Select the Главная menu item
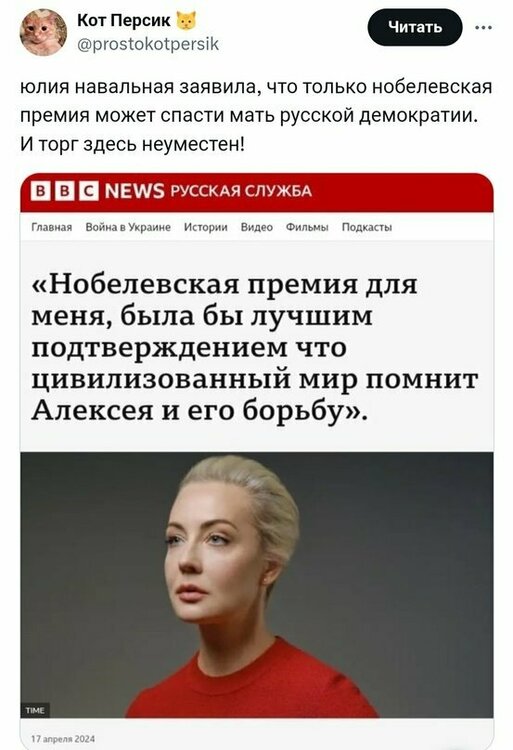The height and width of the screenshot is (750, 513). click(x=52, y=227)
